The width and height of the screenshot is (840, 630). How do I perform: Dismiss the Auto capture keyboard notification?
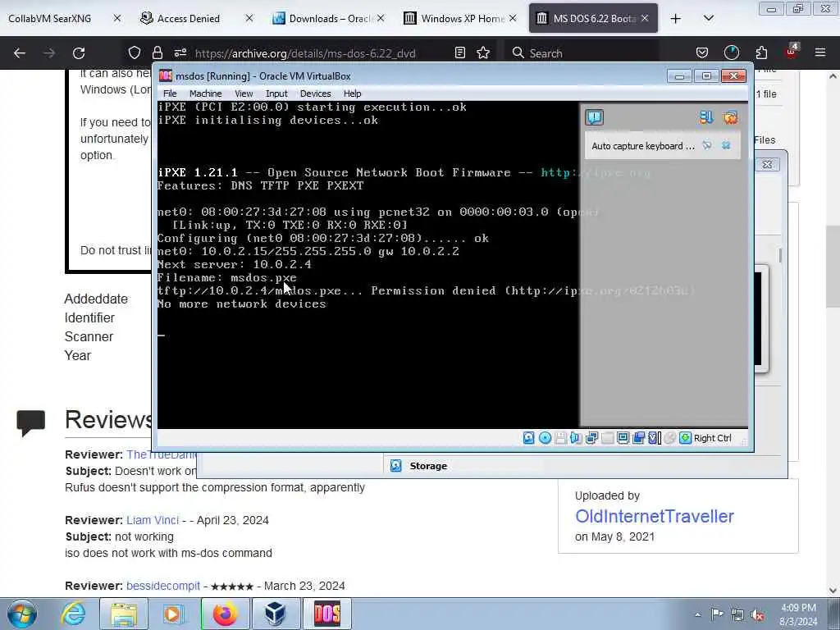pos(726,145)
